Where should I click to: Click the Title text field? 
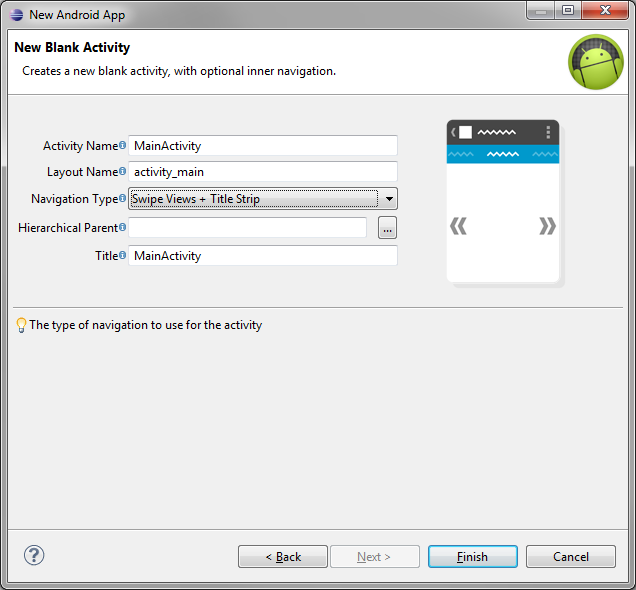263,255
